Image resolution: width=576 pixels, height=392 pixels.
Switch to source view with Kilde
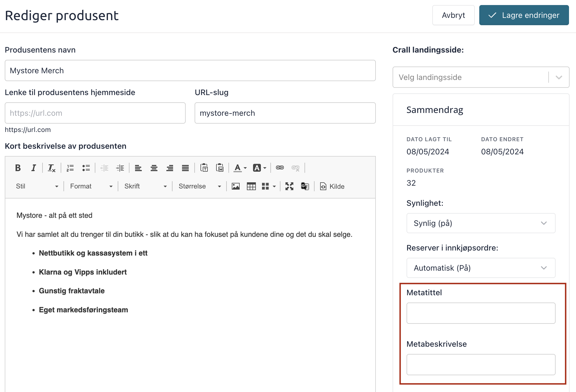coord(332,186)
